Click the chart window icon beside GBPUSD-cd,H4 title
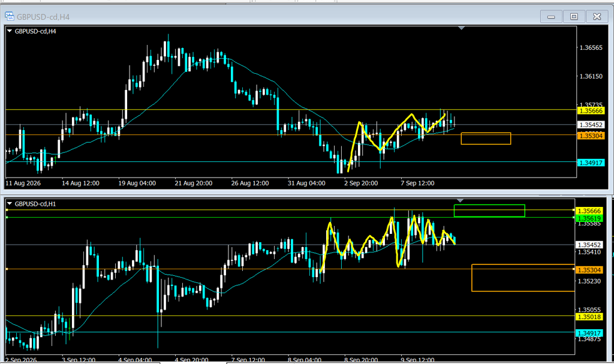Screen dimensions: 614x364 tap(10, 16)
